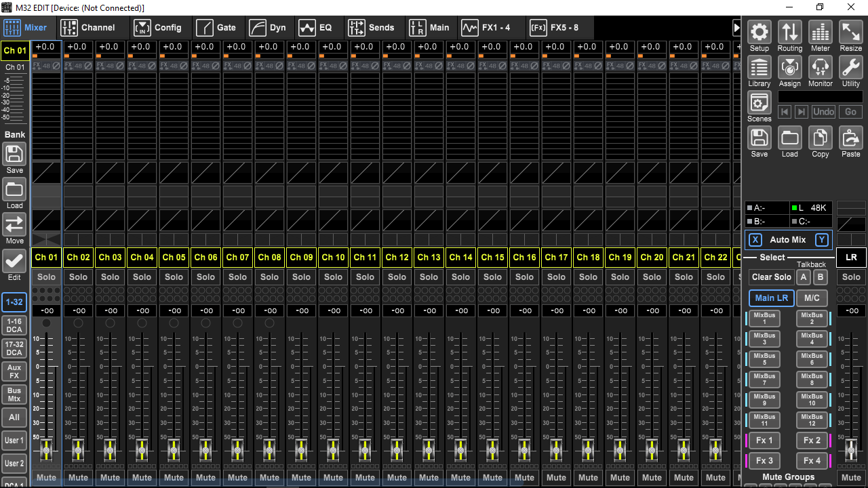Viewport: 868px width, 488px height.
Task: Solo channel Ch 12
Action: tap(397, 277)
